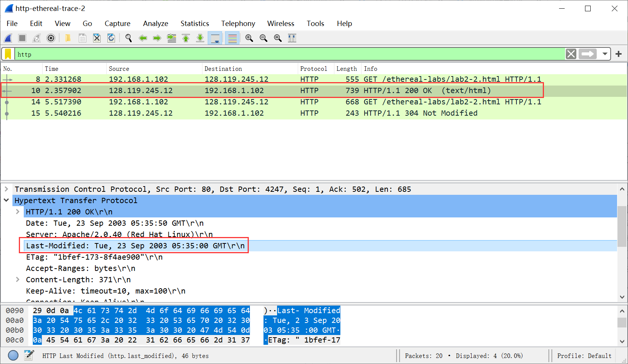Screen dimensions: 628x364
Task: Open the Go menu
Action: (87, 23)
